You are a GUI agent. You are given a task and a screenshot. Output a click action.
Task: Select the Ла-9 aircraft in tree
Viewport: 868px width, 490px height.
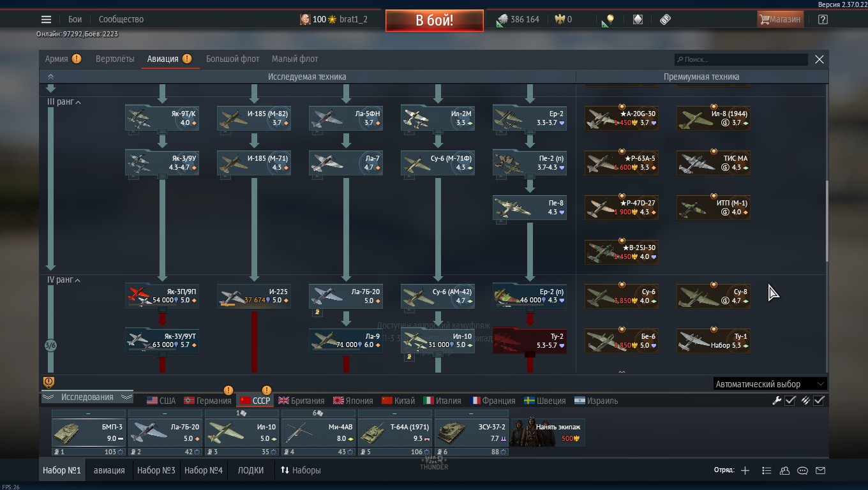[x=346, y=341]
